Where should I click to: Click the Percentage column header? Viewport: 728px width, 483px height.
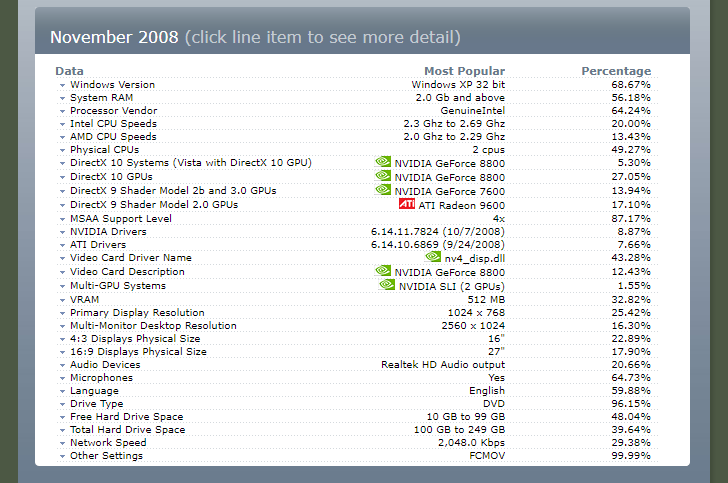tap(616, 71)
